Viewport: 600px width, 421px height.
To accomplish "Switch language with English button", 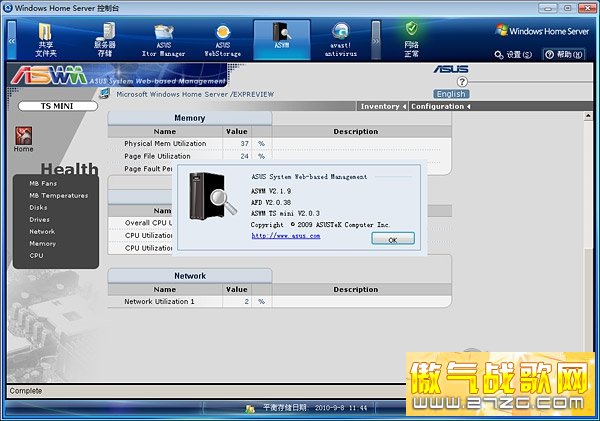I will click(451, 94).
